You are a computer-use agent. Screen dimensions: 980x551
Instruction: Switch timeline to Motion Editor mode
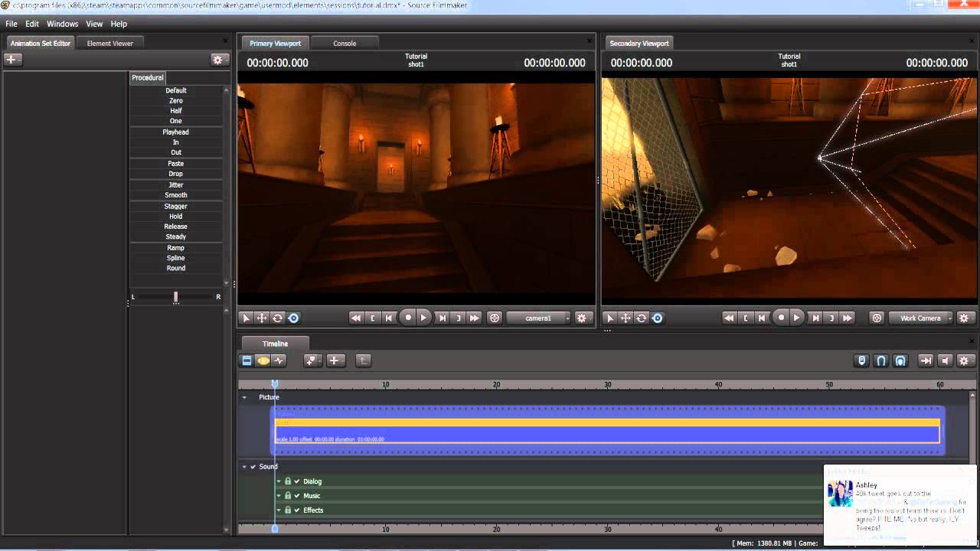coord(263,360)
